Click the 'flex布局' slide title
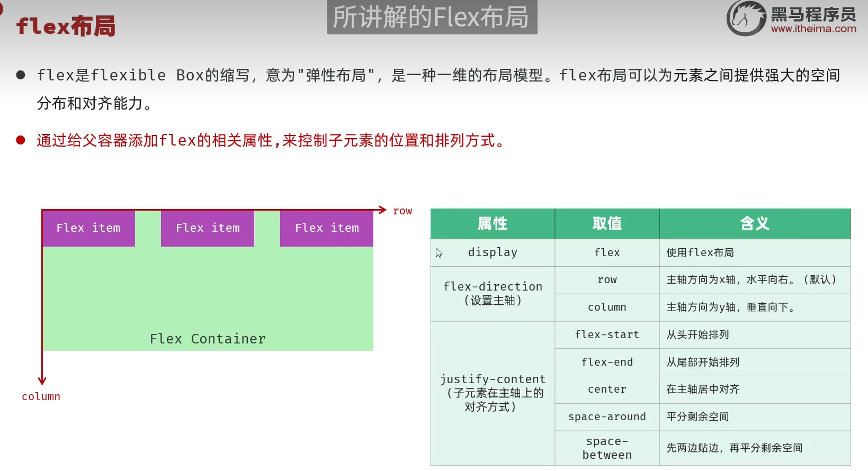The image size is (868, 471). click(x=66, y=26)
